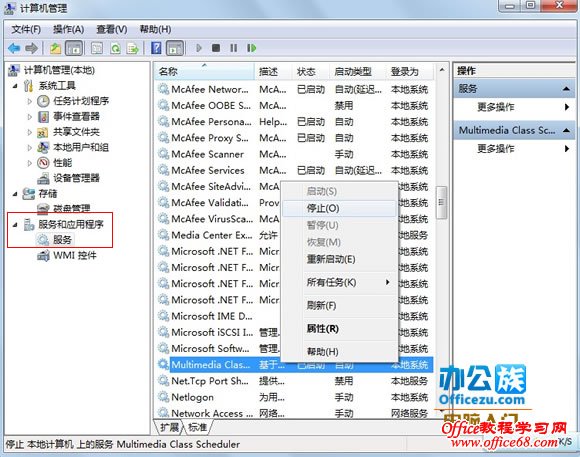The width and height of the screenshot is (580, 457).
Task: Expand the 共享文件夹 node arrow
Action: [x=30, y=132]
